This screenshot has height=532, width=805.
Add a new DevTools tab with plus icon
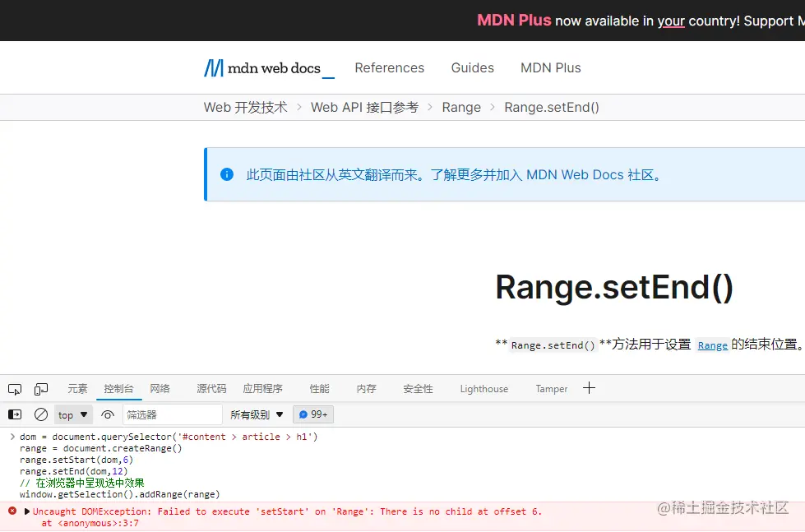click(x=589, y=388)
